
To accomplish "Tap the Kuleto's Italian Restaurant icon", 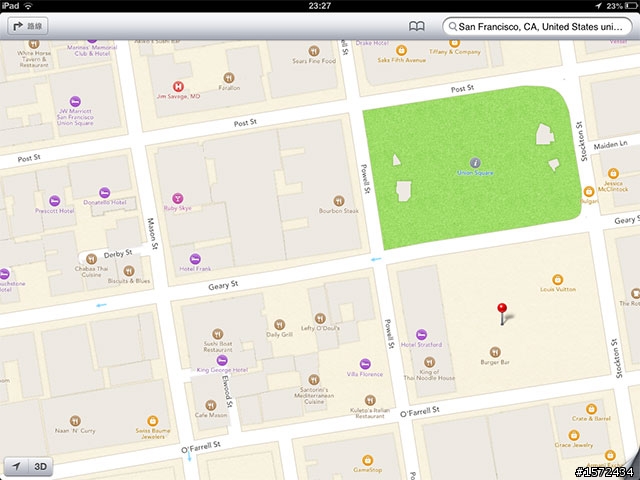I will click(x=370, y=400).
